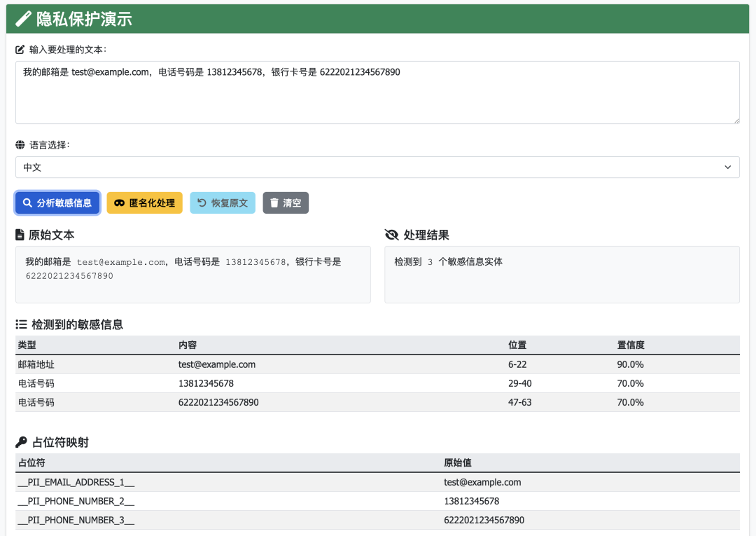Click the pencil icon in the header title
Viewport: 756px width, 536px height.
tap(22, 19)
